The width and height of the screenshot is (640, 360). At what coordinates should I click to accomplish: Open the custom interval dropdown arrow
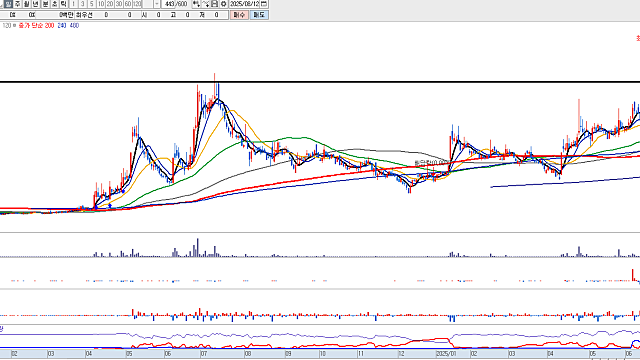[x=157, y=4]
